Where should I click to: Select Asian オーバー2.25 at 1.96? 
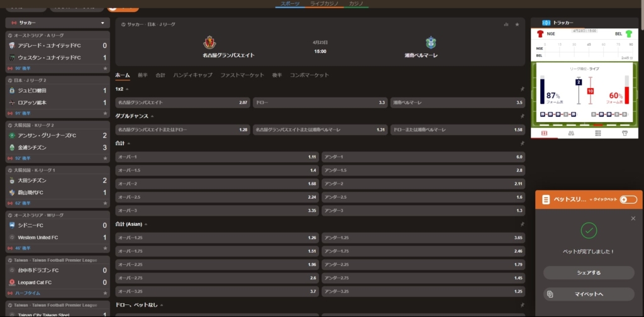pos(217,264)
